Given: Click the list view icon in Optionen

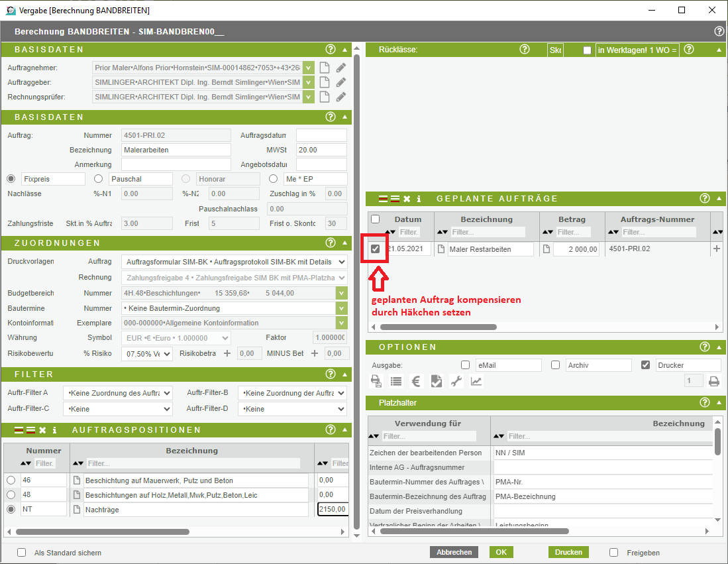Looking at the screenshot, I should tap(396, 381).
